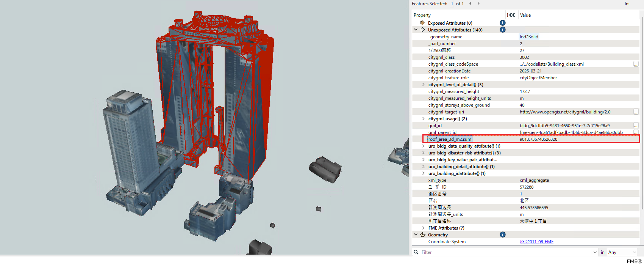
Task: Click the collapse column double-chevron icon
Action: pyautogui.click(x=512, y=15)
